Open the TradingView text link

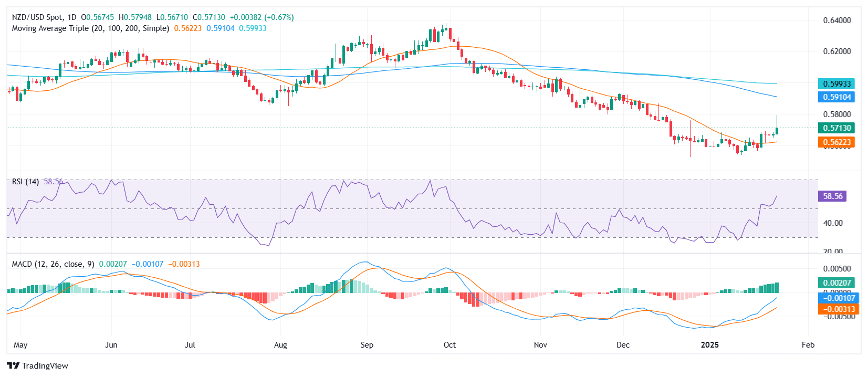45,365
